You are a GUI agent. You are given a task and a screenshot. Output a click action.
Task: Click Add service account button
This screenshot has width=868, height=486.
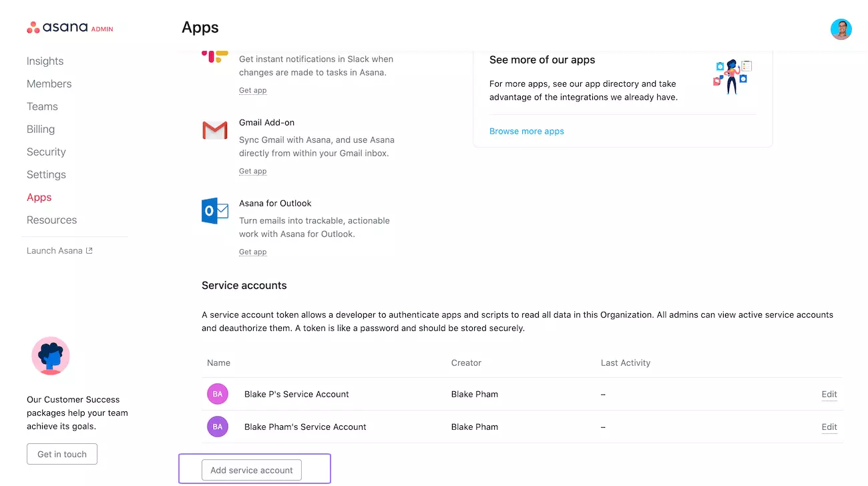(252, 470)
